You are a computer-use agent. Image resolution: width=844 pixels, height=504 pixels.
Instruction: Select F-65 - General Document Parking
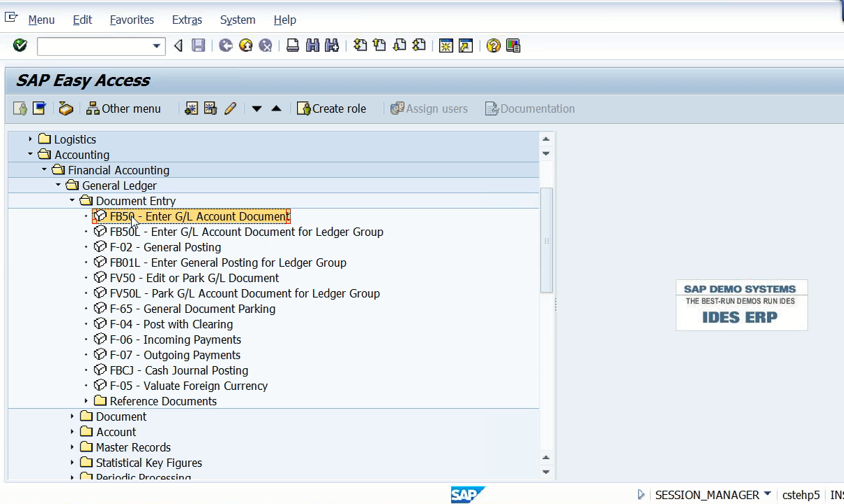point(193,309)
